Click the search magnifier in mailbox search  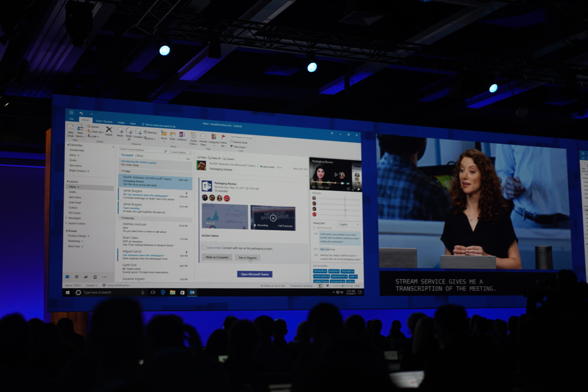click(x=165, y=151)
